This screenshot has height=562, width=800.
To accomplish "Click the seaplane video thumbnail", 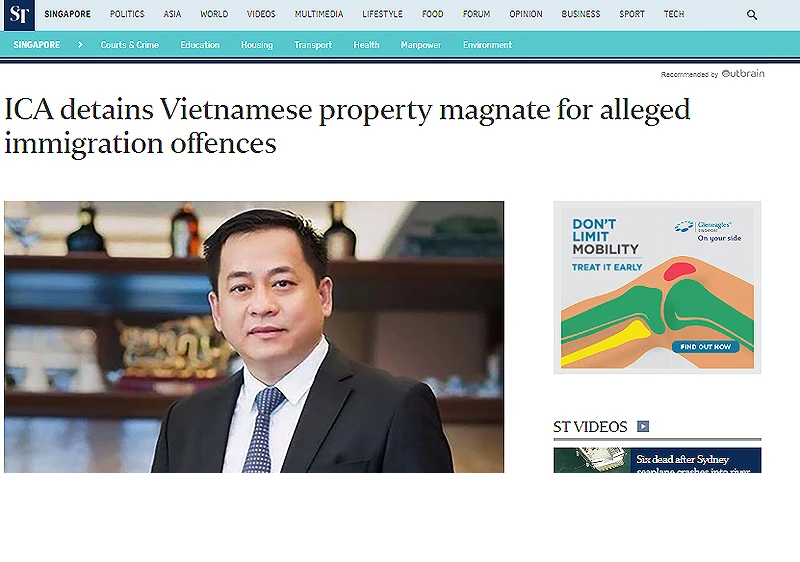I will [592, 460].
